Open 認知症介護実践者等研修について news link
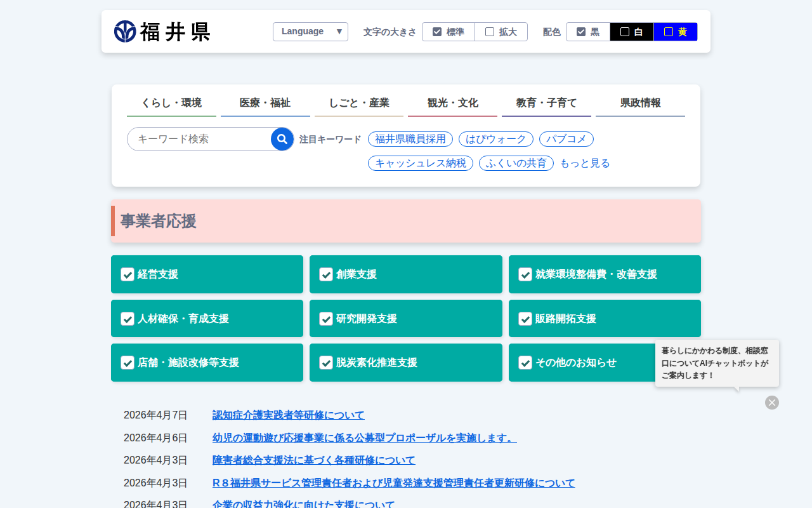This screenshot has height=508, width=812. 288,415
